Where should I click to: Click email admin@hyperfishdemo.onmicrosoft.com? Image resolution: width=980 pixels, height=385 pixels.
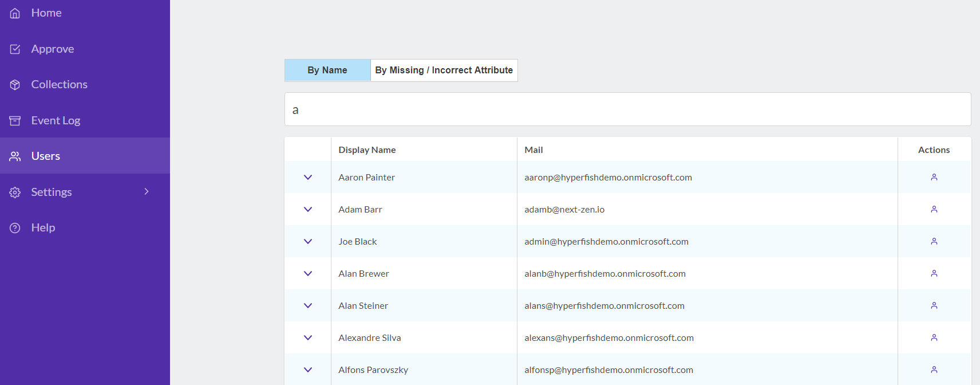[x=606, y=241]
